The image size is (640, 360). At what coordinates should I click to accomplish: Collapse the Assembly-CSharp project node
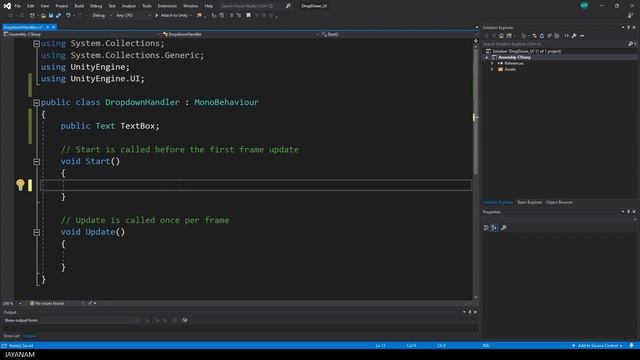(x=487, y=58)
